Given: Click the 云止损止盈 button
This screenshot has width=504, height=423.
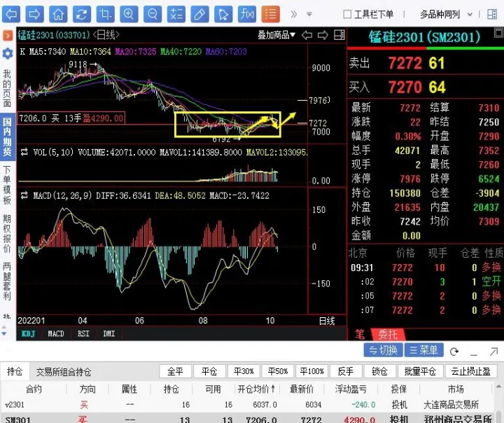Looking at the screenshot, I should pyautogui.click(x=471, y=372).
